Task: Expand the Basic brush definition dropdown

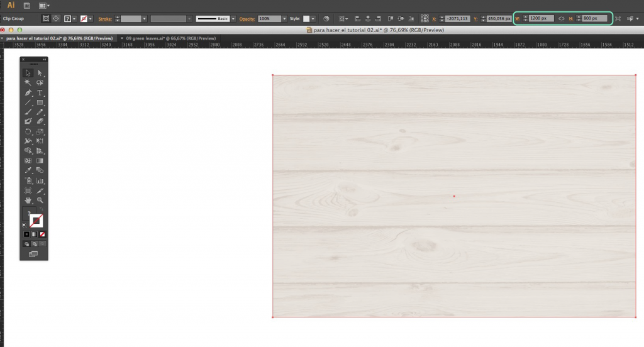Action: (x=232, y=19)
